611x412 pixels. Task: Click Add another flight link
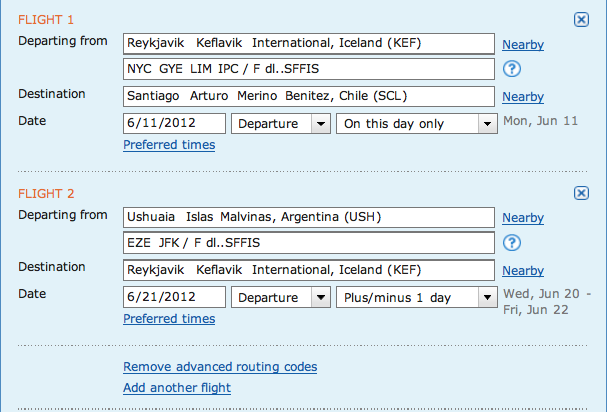tap(177, 388)
